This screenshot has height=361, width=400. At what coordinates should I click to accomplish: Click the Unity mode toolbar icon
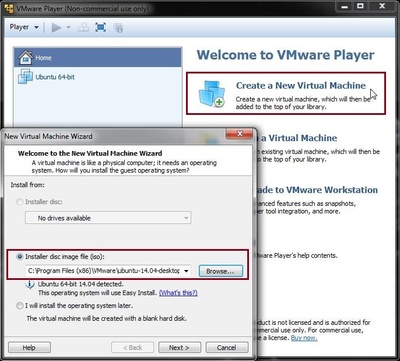point(118,27)
